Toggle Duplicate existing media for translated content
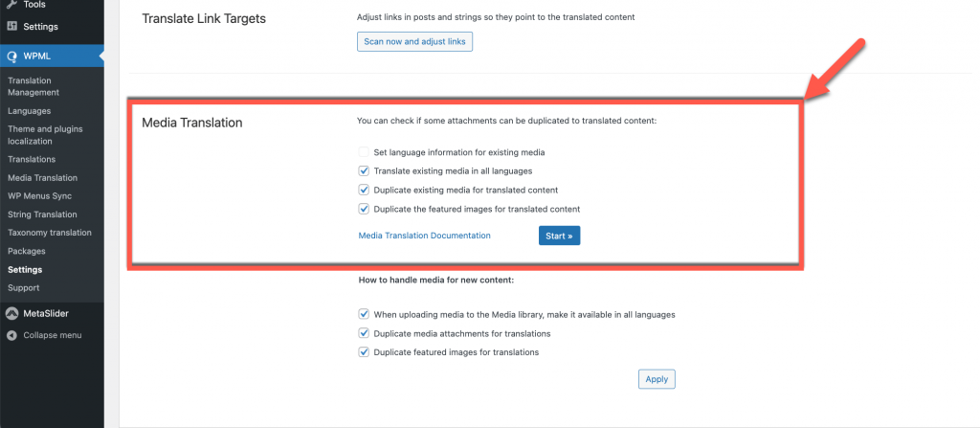Screen dimensions: 980x428 (x=364, y=190)
